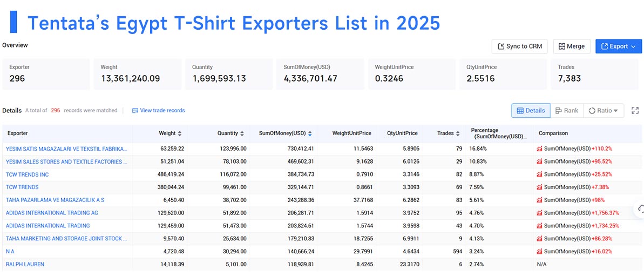The height and width of the screenshot is (276, 644).
Task: Click the Exporter column header
Action: pyautogui.click(x=18, y=133)
